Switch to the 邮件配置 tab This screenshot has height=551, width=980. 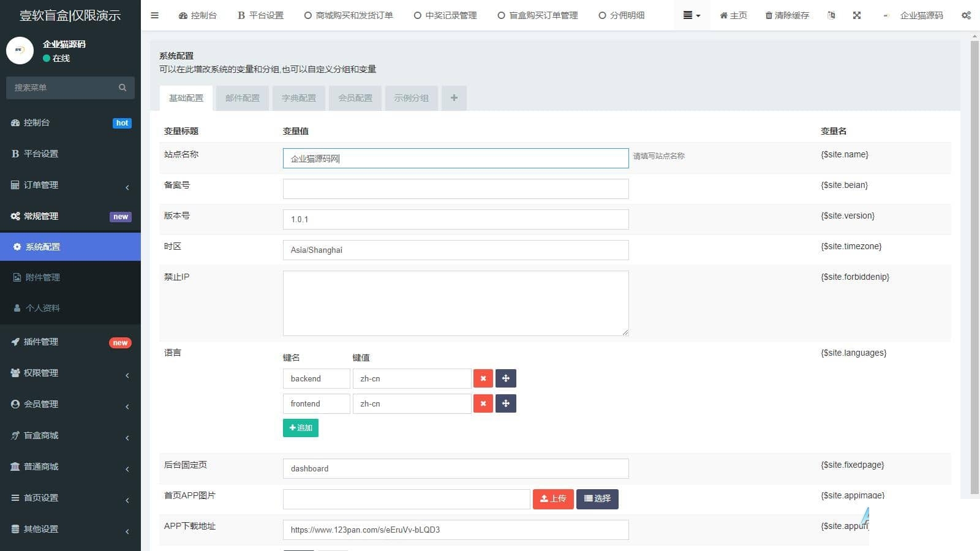point(243,98)
